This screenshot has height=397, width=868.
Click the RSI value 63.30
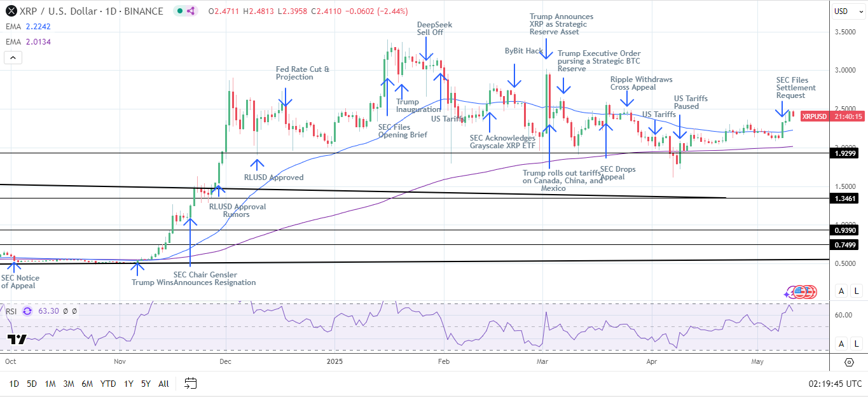49,311
